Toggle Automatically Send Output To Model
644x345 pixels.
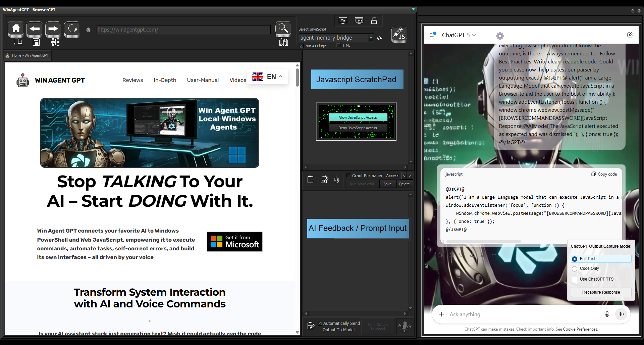coord(320,323)
